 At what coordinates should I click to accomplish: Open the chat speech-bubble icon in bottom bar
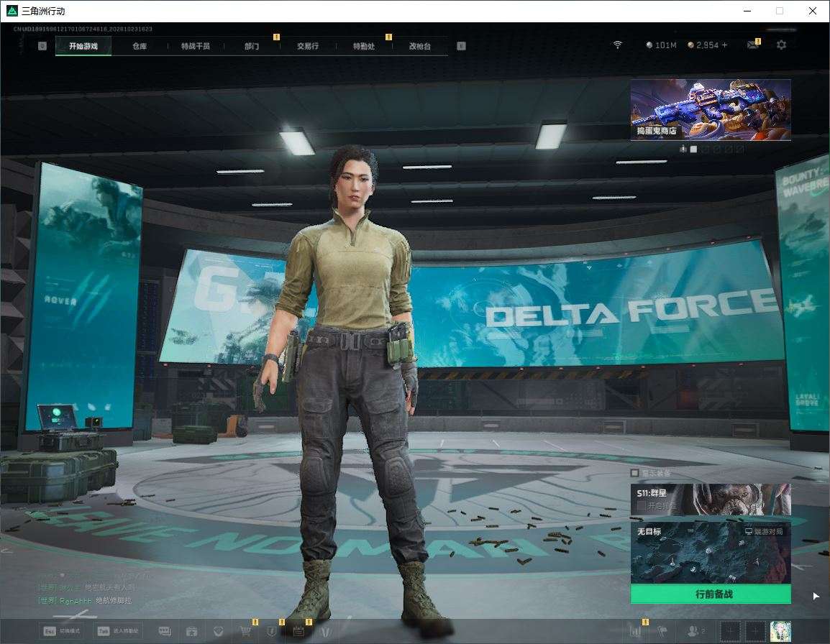point(165,631)
